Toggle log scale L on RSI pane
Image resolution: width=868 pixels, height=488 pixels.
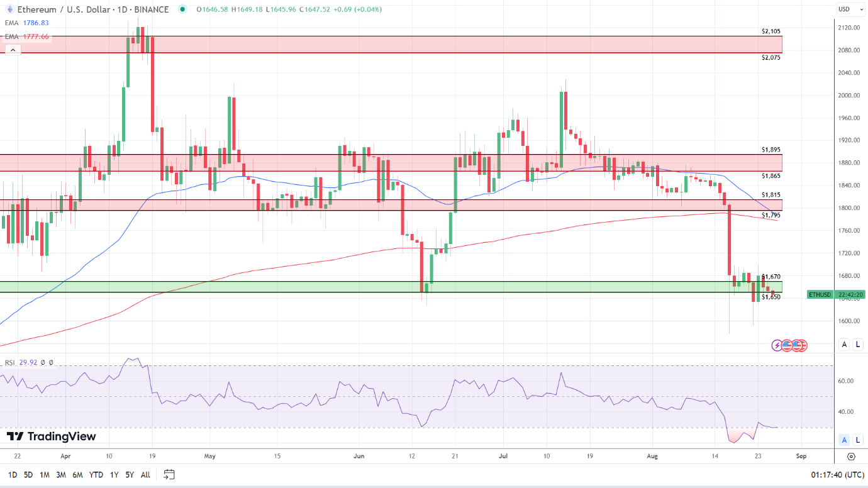click(858, 440)
